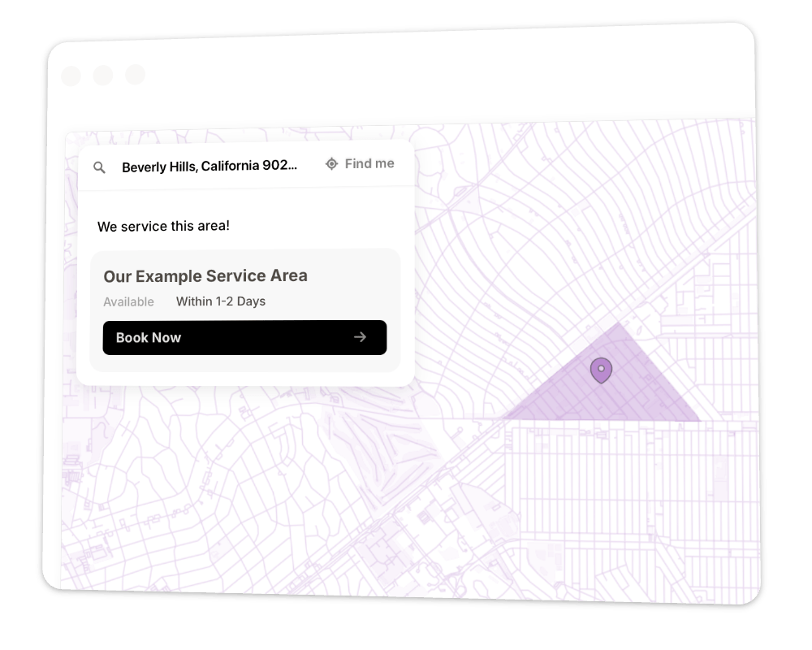Click the We service this area message

(x=164, y=226)
